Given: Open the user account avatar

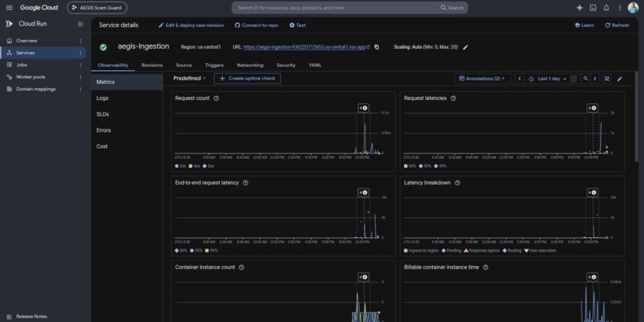Looking at the screenshot, I should coord(633,8).
